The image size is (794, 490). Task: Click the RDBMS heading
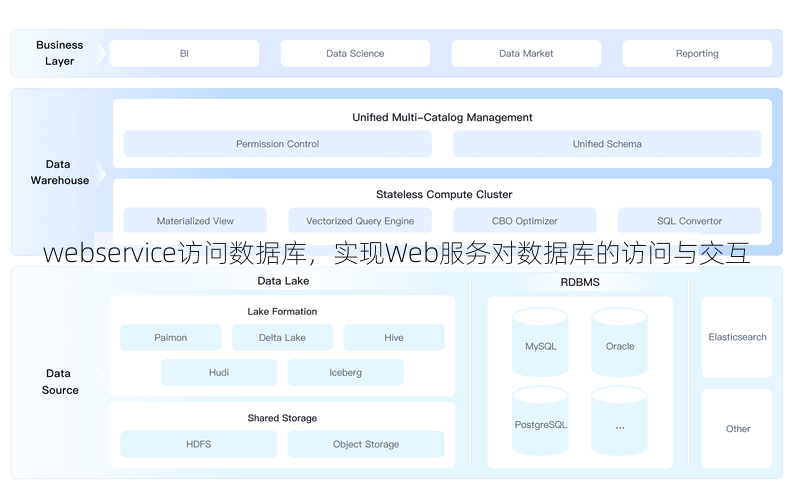click(580, 282)
